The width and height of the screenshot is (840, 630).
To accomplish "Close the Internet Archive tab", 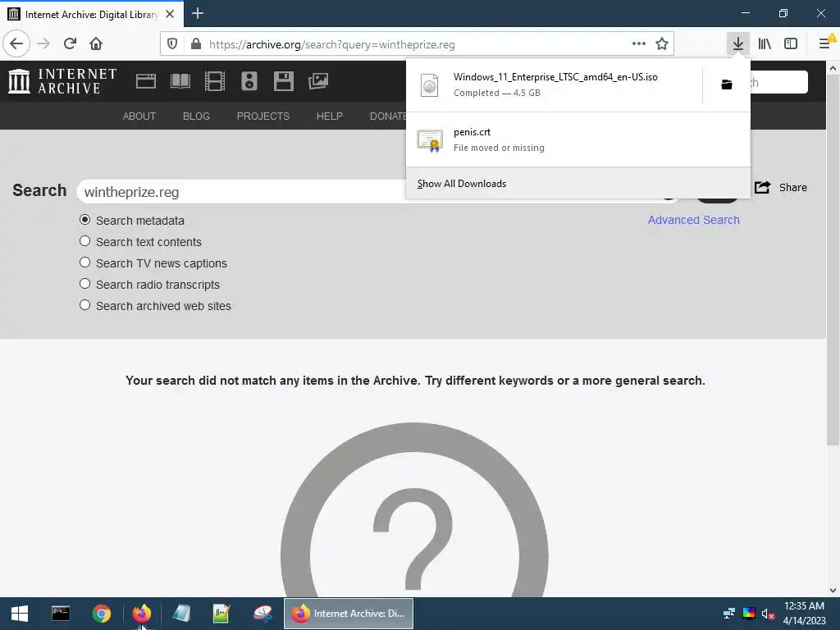I will pos(170,14).
